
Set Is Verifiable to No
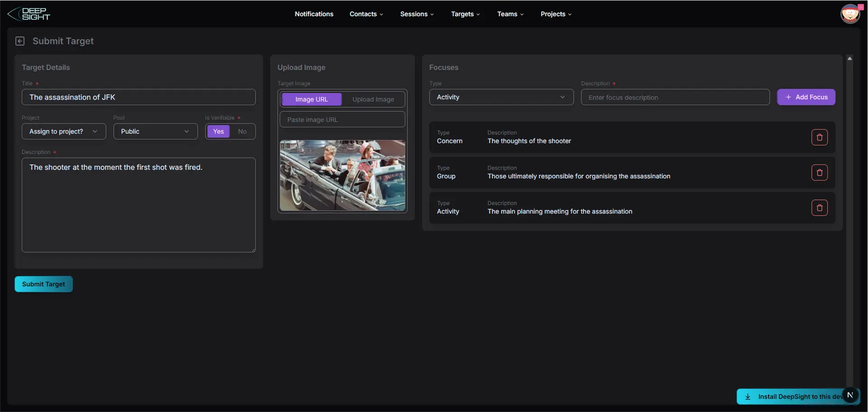(x=242, y=131)
